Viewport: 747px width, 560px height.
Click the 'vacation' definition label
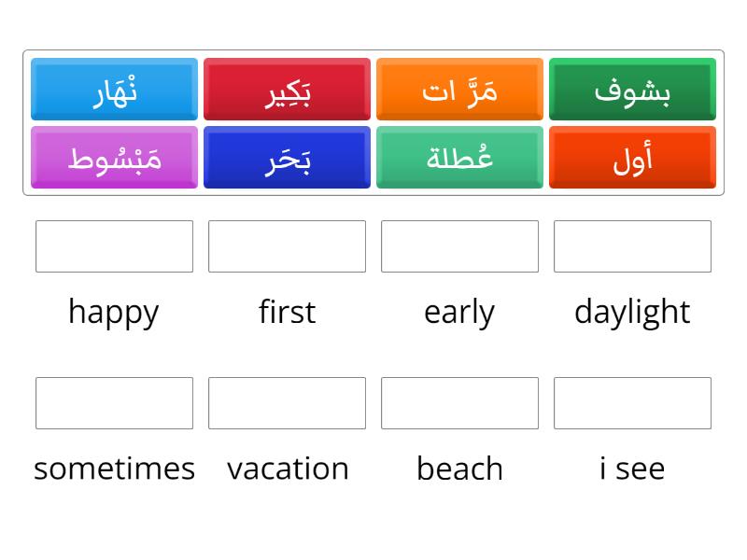click(x=288, y=468)
